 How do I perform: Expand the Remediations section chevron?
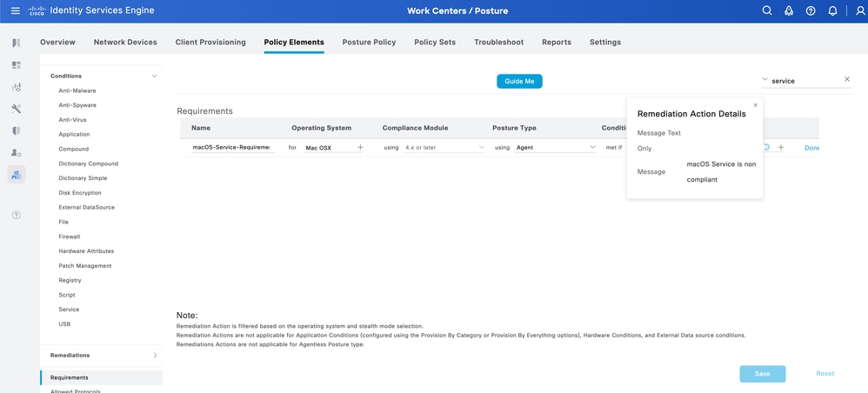pyautogui.click(x=155, y=356)
